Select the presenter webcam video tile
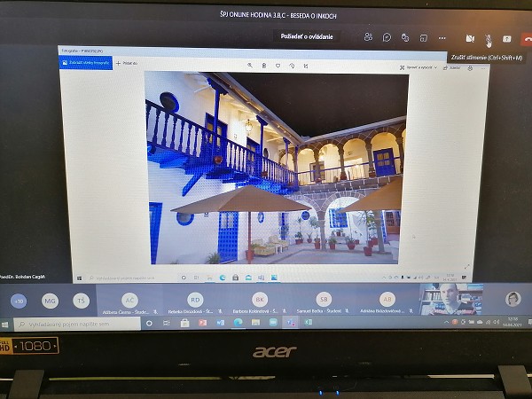532x399 pixels. (451, 300)
